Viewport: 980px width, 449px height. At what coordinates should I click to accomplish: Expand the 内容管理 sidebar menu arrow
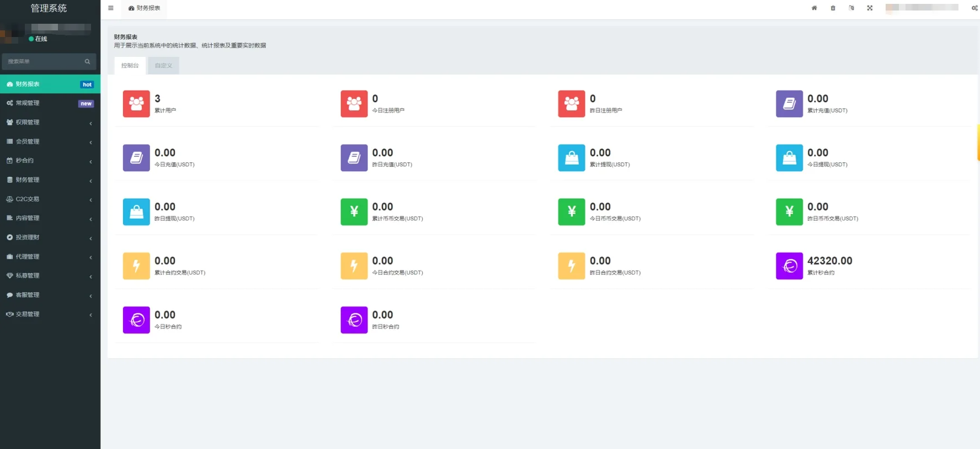pos(90,219)
